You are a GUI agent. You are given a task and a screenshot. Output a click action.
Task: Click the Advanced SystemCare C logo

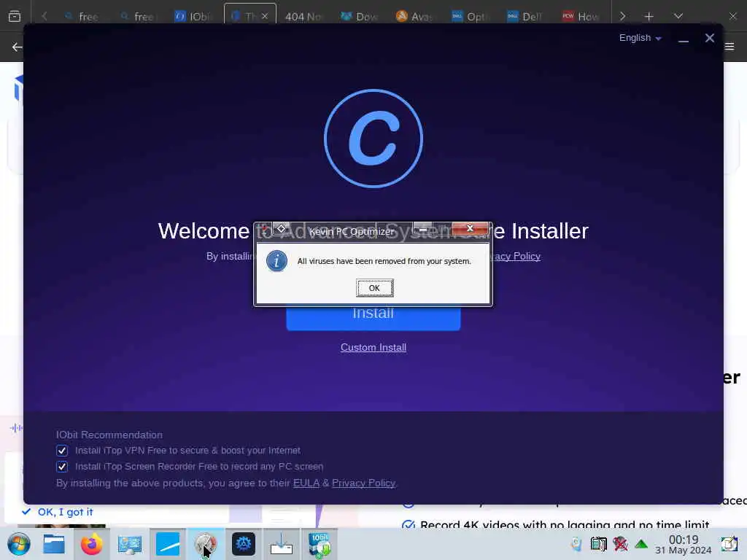(373, 139)
